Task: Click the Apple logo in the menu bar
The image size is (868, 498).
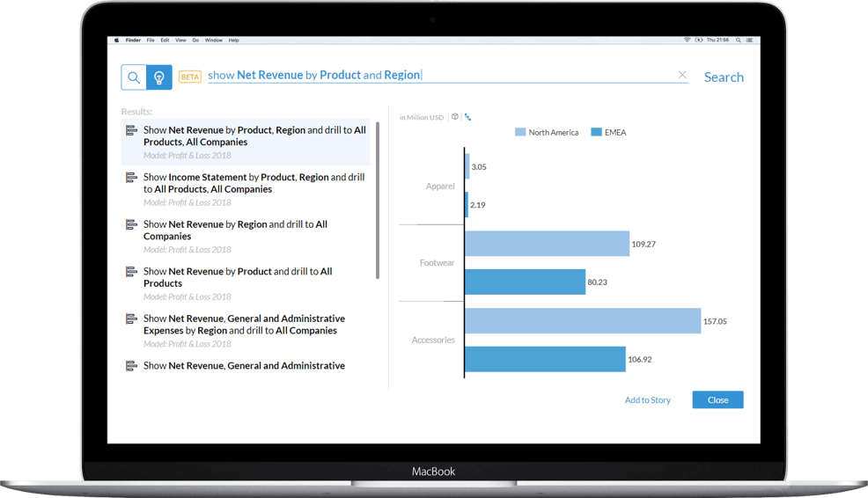Action: click(x=116, y=40)
